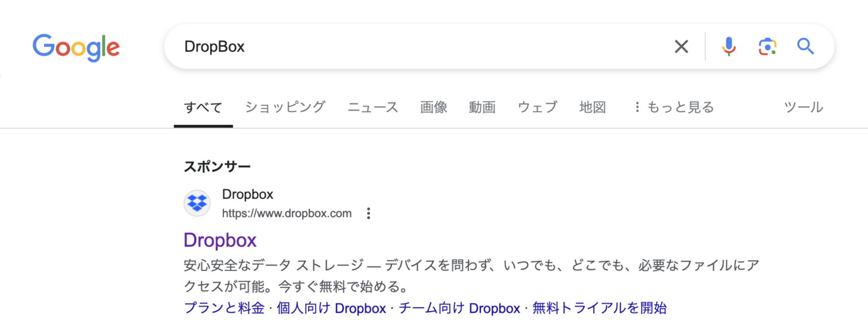Open the Tools (ツール) options
The image size is (868, 328).
[x=803, y=107]
